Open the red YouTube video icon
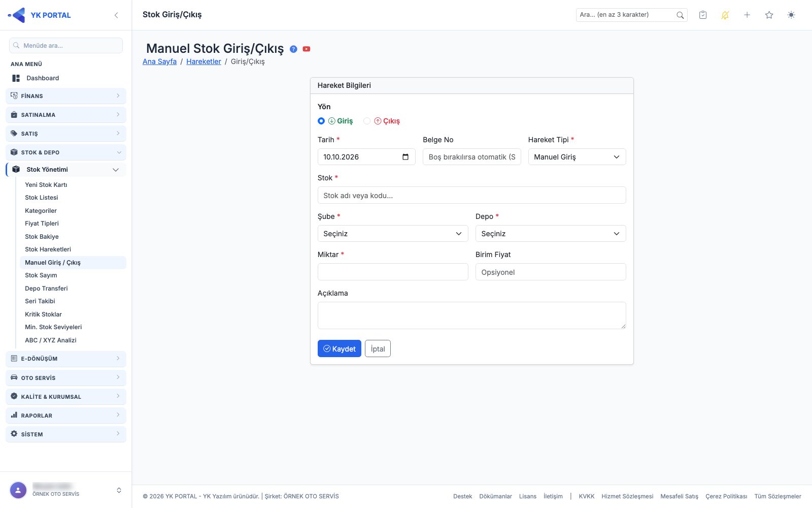This screenshot has width=812, height=508. [x=307, y=49]
